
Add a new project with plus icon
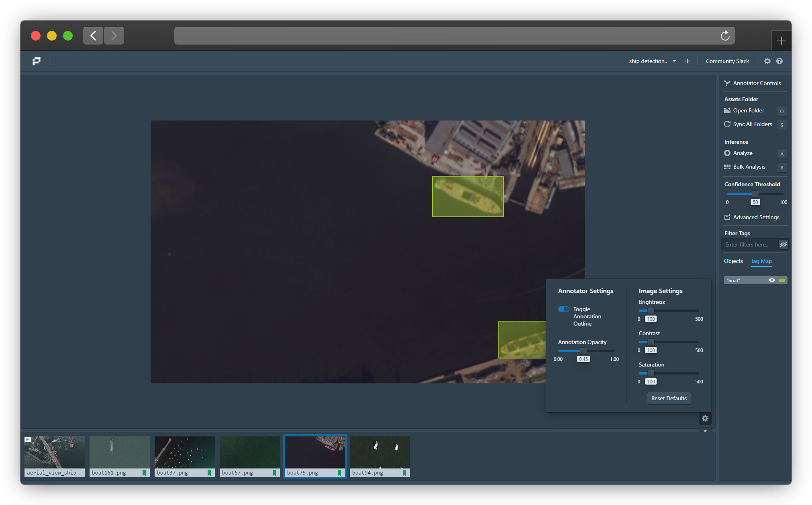pyautogui.click(x=688, y=61)
